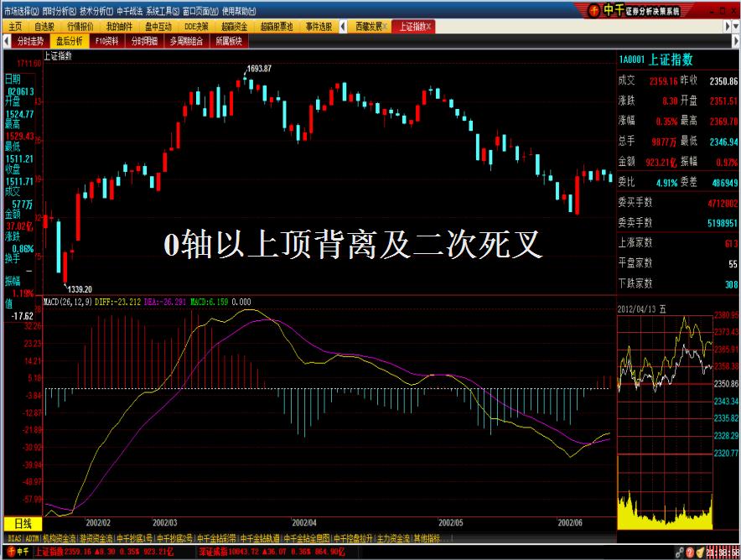Open the 技术分析 menu
The width and height of the screenshot is (741, 560).
coord(95,7)
